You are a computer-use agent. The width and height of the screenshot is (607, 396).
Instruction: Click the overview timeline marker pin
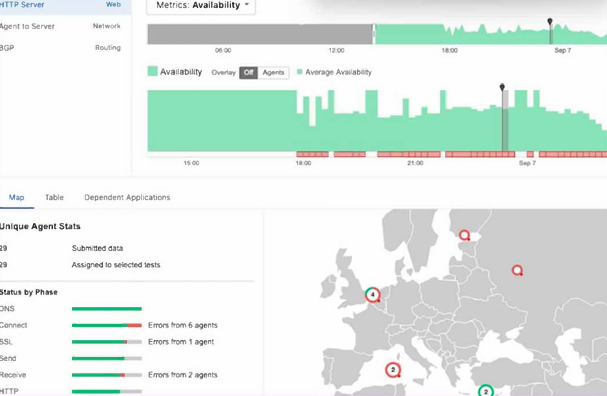tap(550, 22)
